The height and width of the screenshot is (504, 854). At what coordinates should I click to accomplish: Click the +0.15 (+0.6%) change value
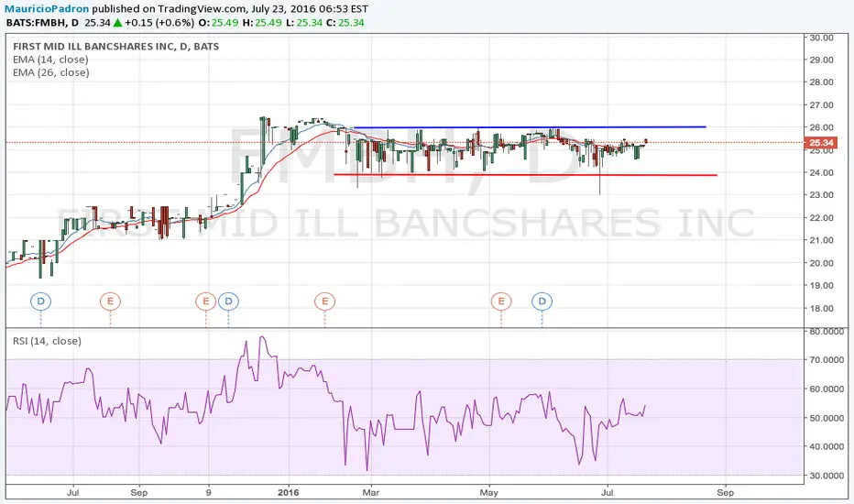[159, 23]
